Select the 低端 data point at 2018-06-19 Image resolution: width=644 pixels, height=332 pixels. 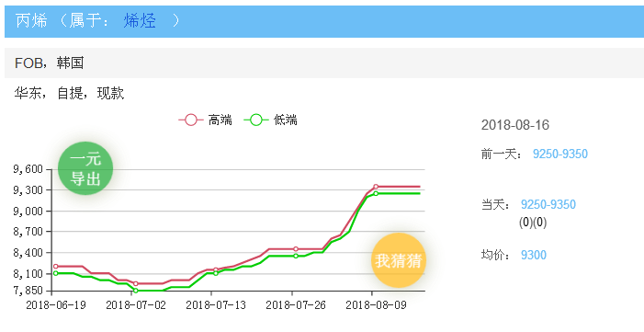[56, 273]
